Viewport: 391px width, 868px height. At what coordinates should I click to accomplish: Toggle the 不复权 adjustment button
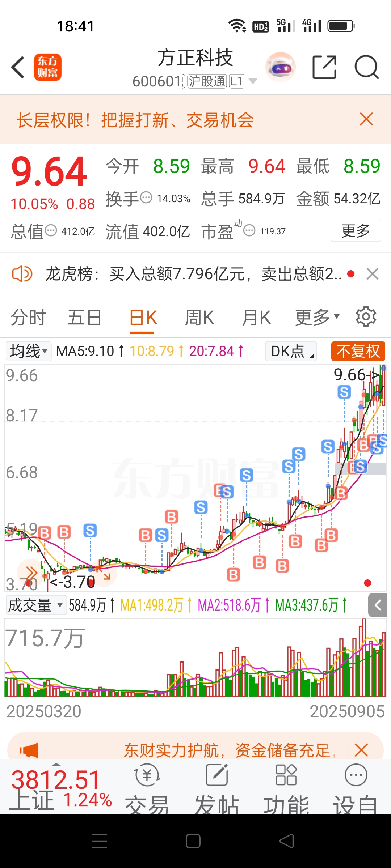click(358, 351)
